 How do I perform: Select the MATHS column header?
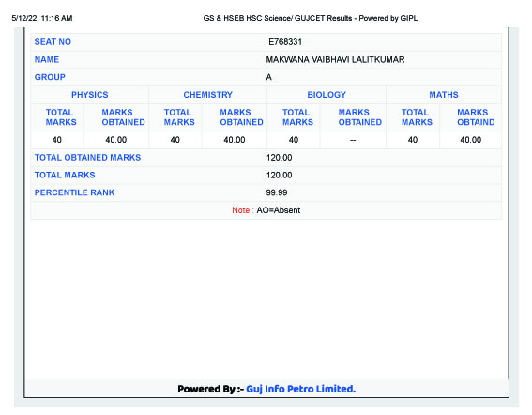tap(444, 95)
